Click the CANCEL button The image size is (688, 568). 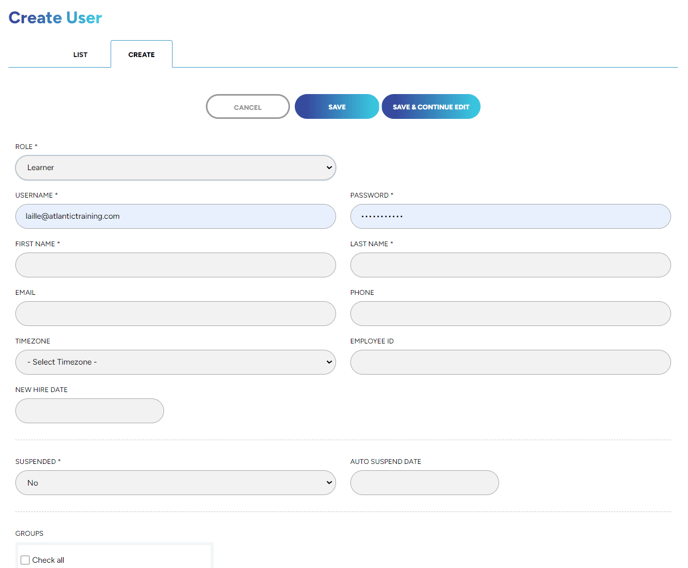point(247,107)
